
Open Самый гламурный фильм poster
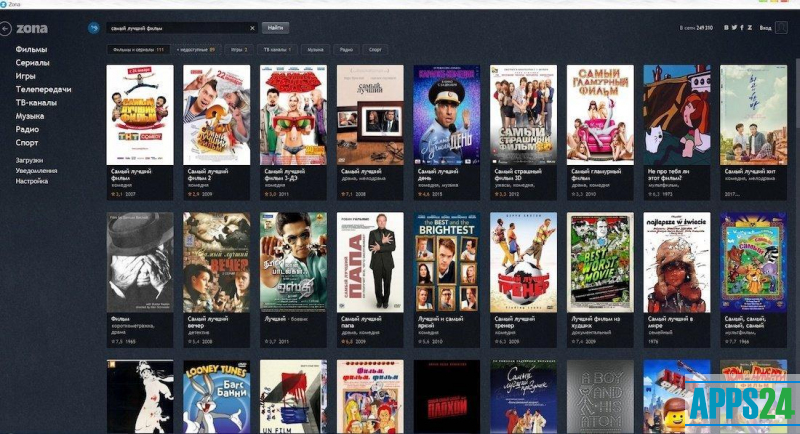pos(600,115)
